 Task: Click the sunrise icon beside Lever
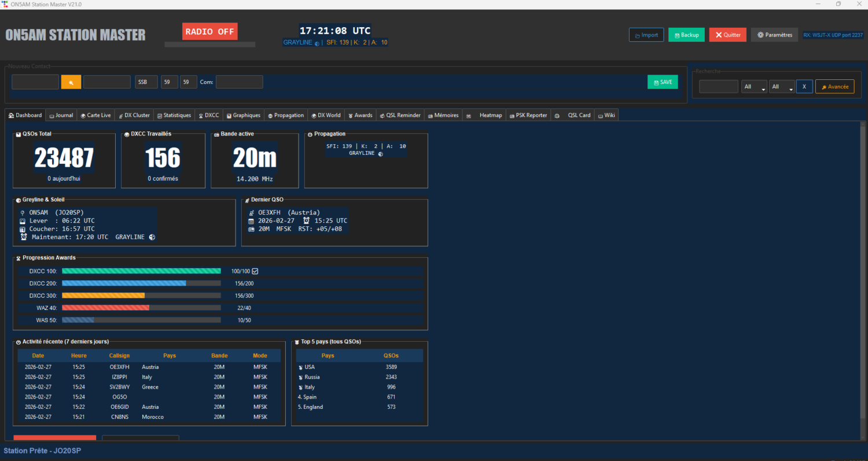[23, 221]
